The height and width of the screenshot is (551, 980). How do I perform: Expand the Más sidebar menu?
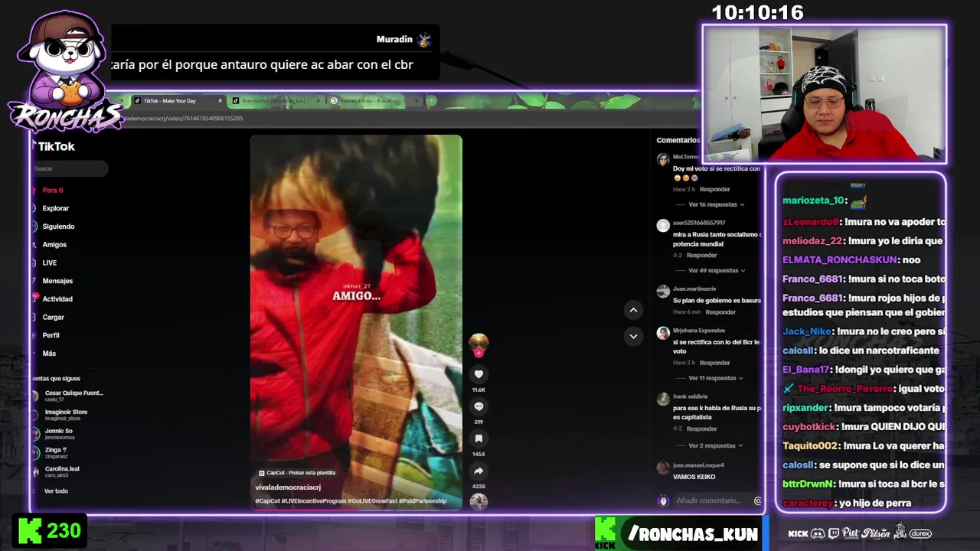49,354
